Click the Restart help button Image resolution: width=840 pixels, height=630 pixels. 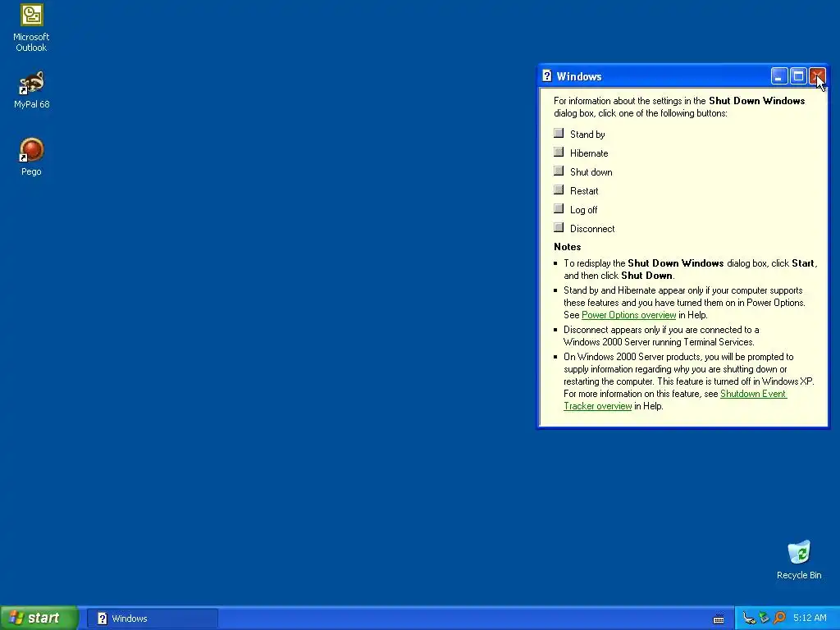pyautogui.click(x=559, y=189)
